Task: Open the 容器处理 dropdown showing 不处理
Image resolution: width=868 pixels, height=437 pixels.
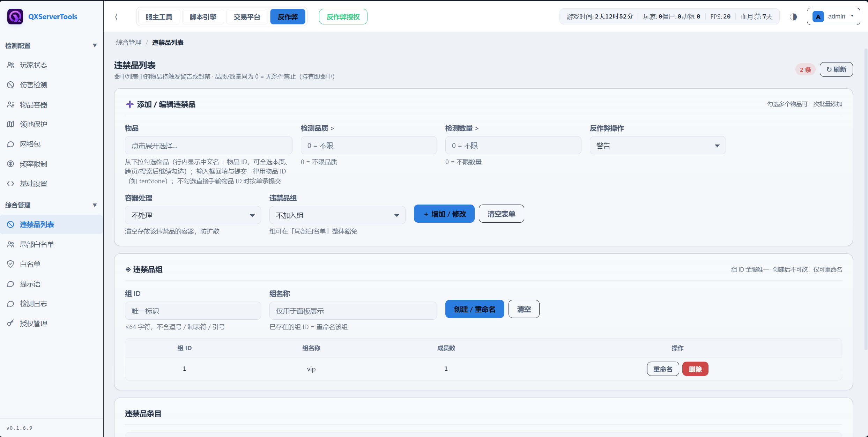Action: 193,215
